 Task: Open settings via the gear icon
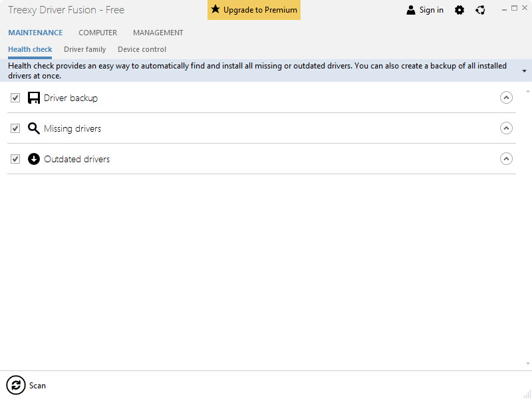click(x=460, y=10)
